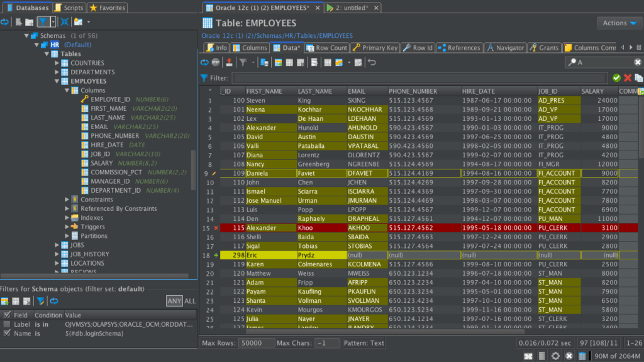Click the horizontal scrollbar under the data grid
Screen dimensions: 644x362
[386, 331]
